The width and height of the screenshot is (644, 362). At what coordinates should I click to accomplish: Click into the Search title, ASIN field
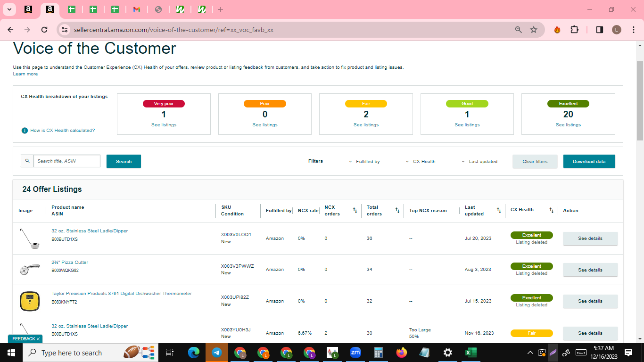67,161
